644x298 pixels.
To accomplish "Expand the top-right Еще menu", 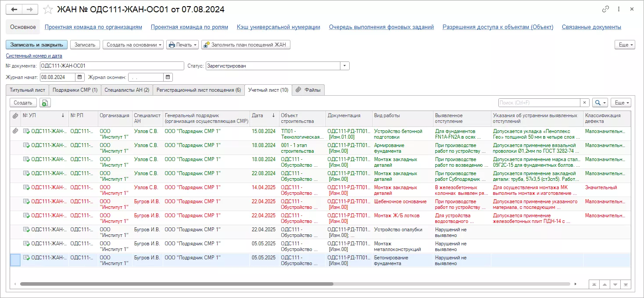I will click(x=625, y=45).
